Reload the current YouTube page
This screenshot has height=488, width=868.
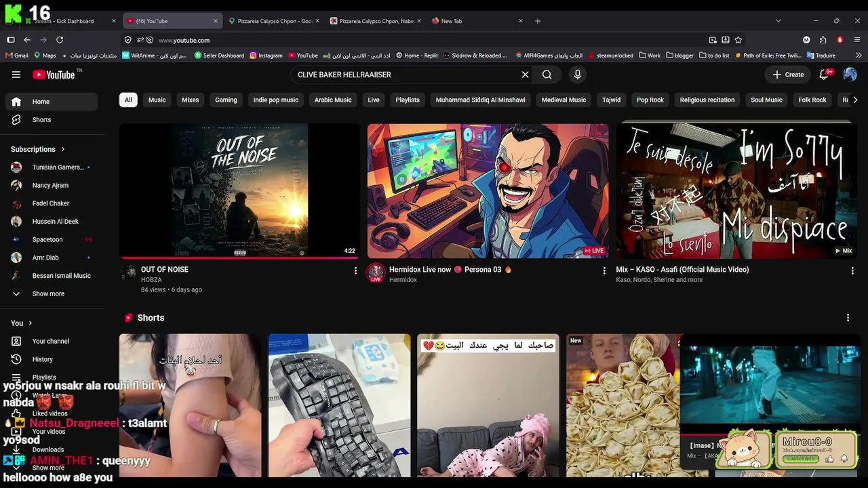60,40
